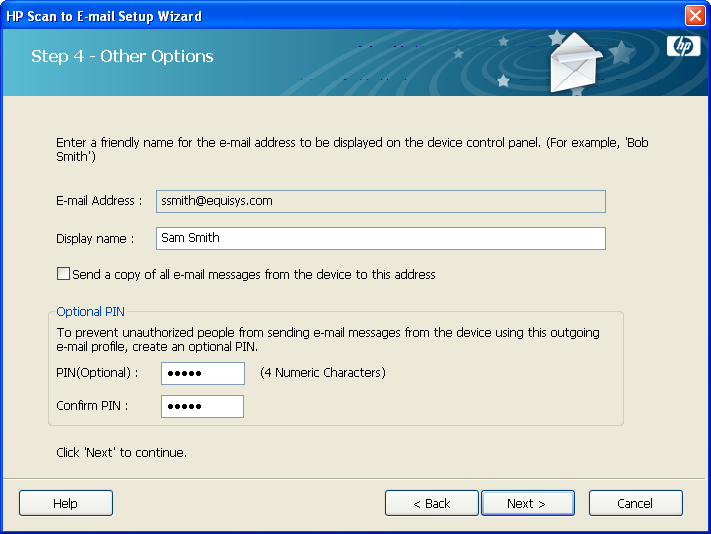Screen dimensions: 711x534
Task: Click the 'E-mail Address :' label
Action: tap(99, 201)
